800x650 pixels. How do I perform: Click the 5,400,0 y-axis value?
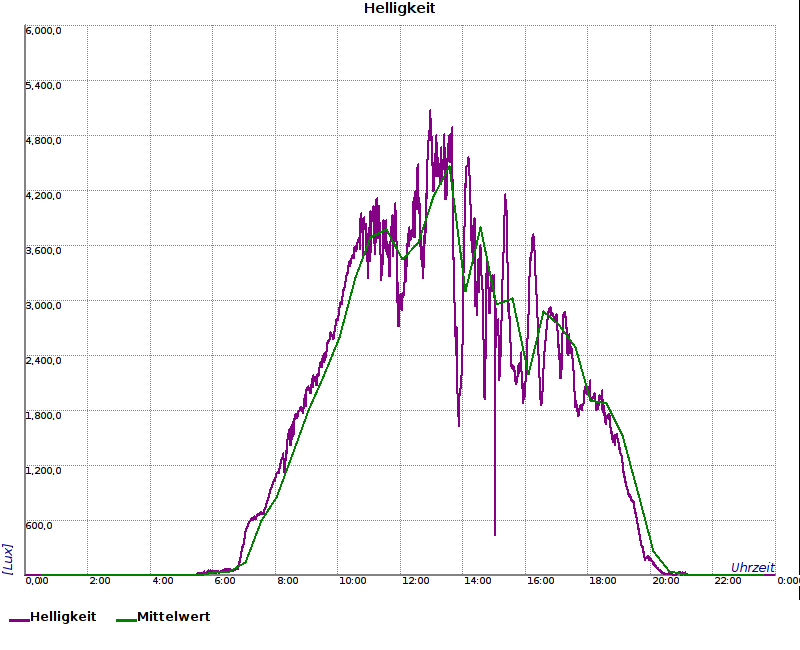pos(43,85)
